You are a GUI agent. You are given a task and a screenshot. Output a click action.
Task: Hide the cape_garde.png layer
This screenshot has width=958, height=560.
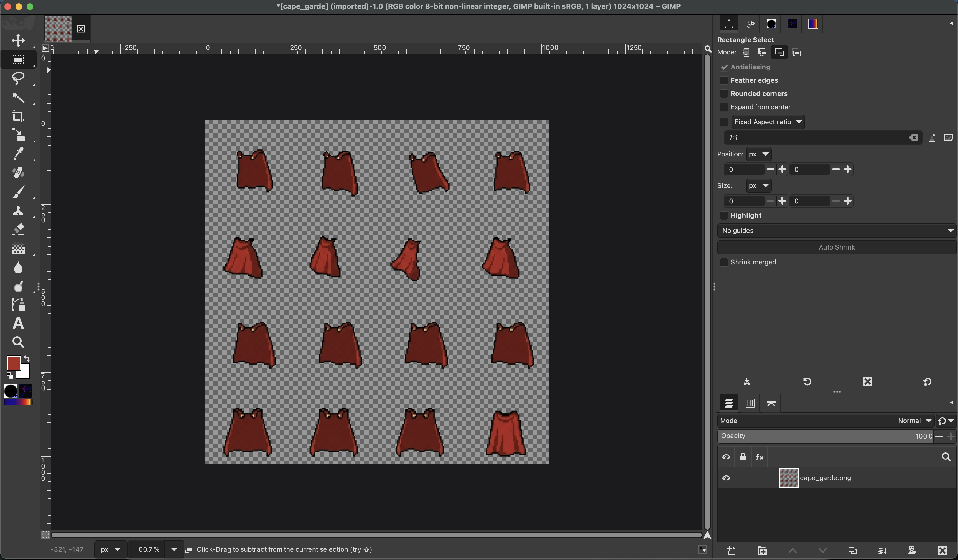tap(726, 478)
